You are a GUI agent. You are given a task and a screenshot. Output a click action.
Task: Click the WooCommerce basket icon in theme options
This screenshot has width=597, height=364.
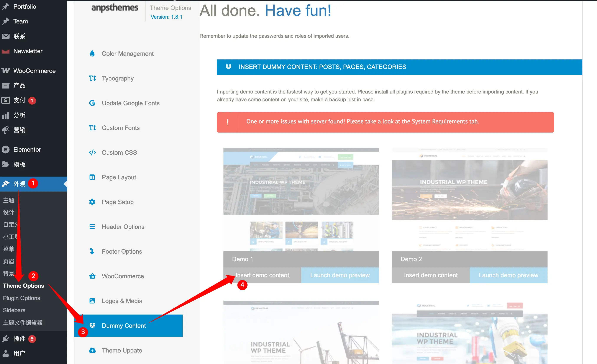[92, 276]
